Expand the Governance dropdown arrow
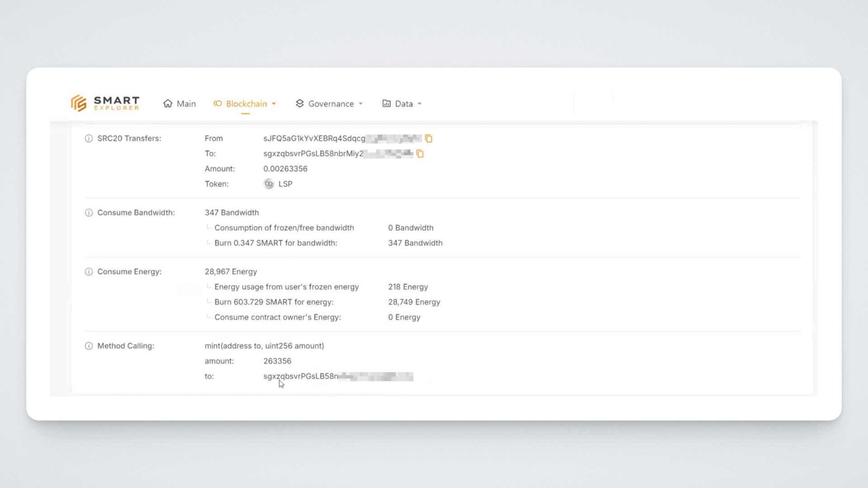This screenshot has width=868, height=488. point(361,104)
